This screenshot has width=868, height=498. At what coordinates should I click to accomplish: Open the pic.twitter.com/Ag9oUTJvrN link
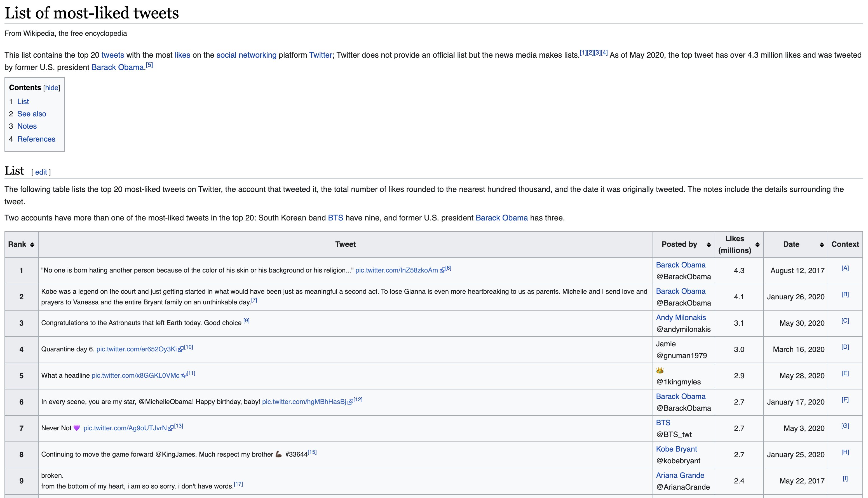(x=125, y=428)
